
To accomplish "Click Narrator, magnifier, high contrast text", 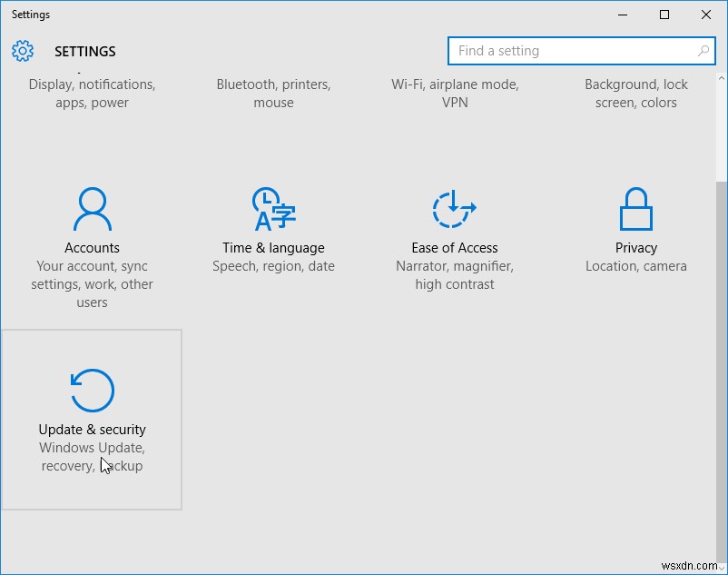I will point(454,274).
